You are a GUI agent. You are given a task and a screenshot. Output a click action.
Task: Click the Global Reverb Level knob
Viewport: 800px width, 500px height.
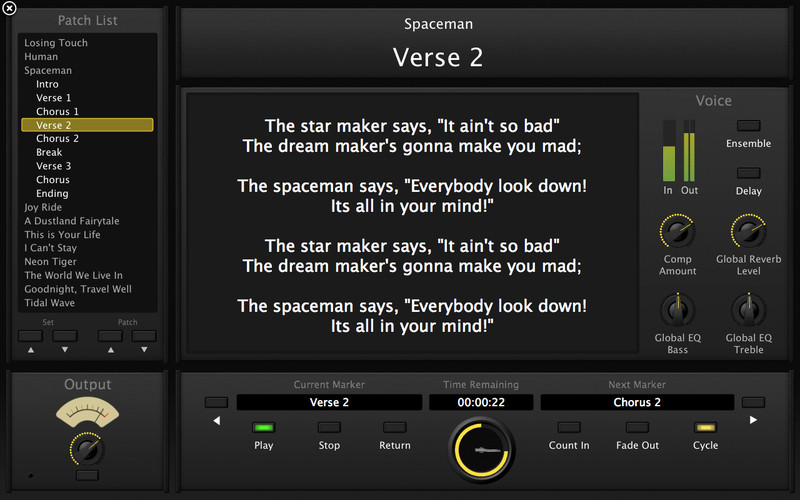748,233
